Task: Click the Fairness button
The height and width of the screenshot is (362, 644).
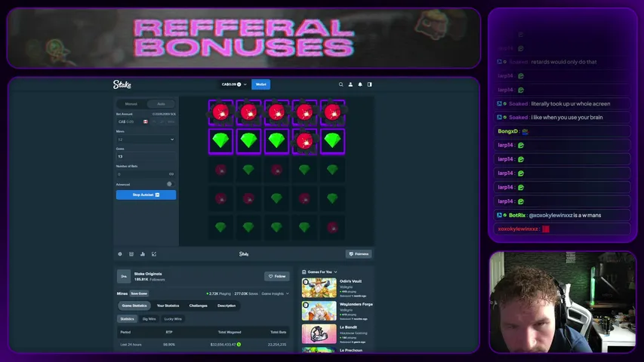Action: click(x=359, y=254)
